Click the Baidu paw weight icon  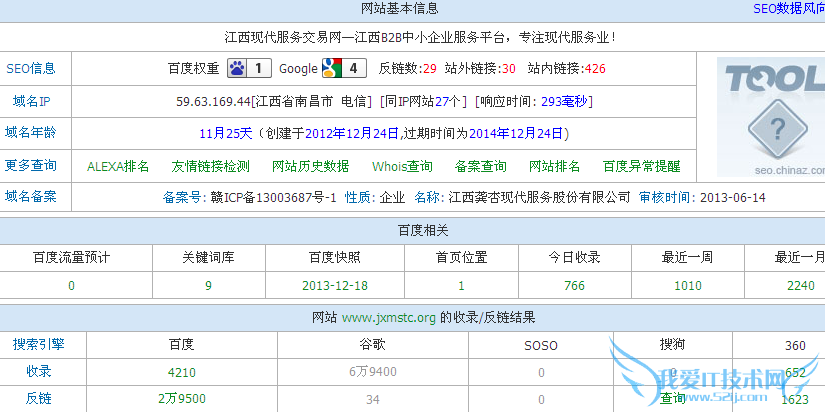click(249, 68)
